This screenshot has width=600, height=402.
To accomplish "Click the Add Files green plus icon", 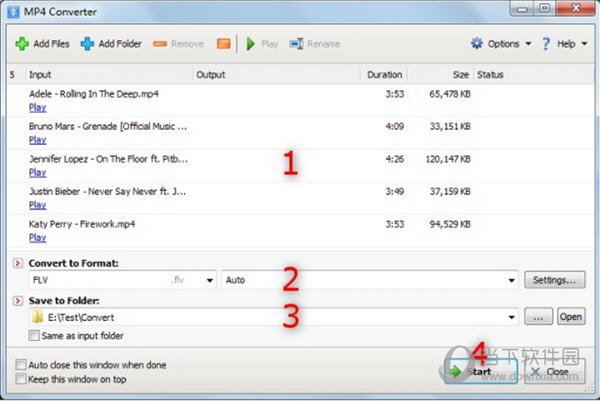I will click(22, 44).
